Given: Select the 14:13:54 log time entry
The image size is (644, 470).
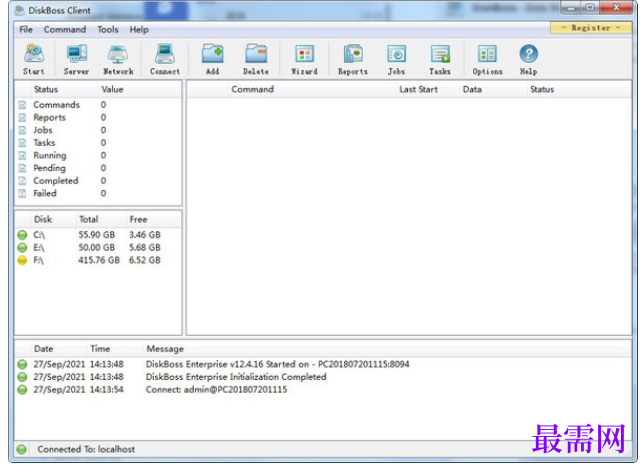Looking at the screenshot, I should pos(107,390).
